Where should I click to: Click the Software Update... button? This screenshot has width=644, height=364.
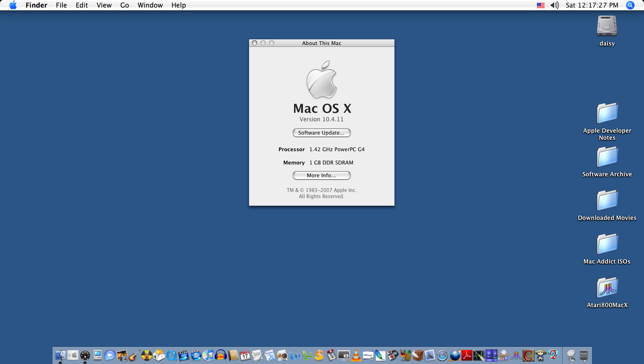pyautogui.click(x=322, y=133)
